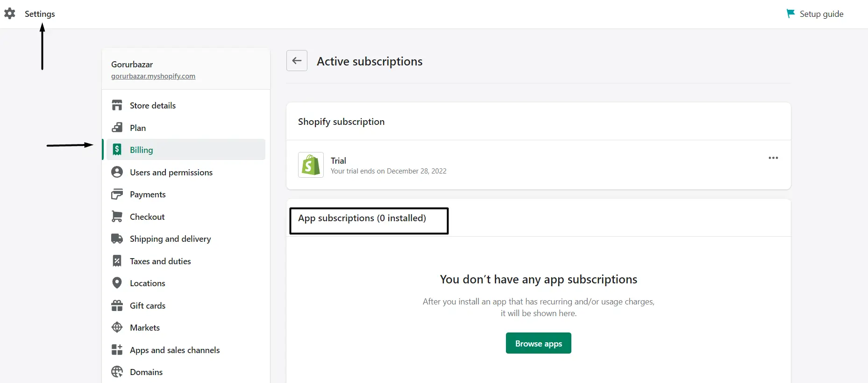Click the Settings gear icon
The image size is (868, 383).
coord(10,14)
